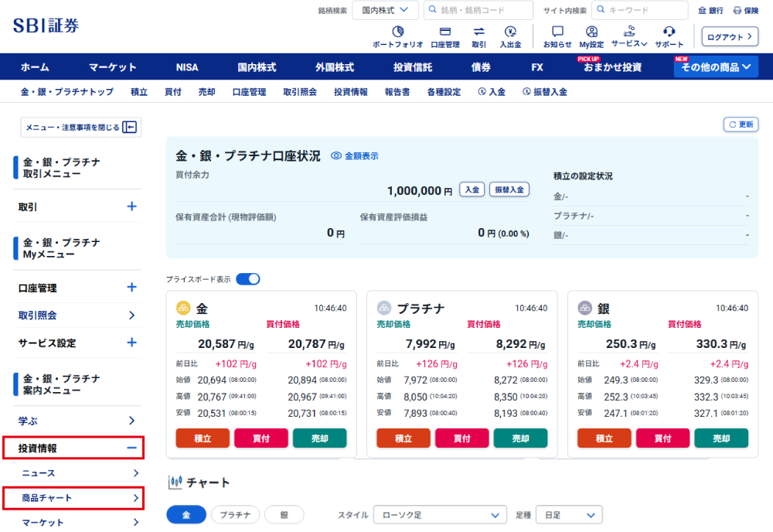Collapse the 投資情報 sidebar section

131,448
